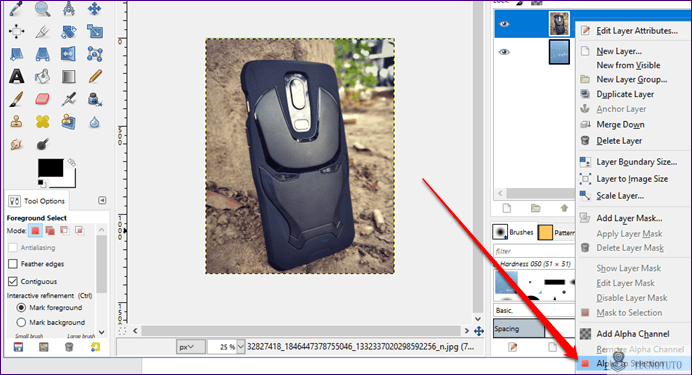Image resolution: width=692 pixels, height=375 pixels.
Task: Toggle Quick Mask at canvas bottom-left
Action: pyautogui.click(x=122, y=331)
